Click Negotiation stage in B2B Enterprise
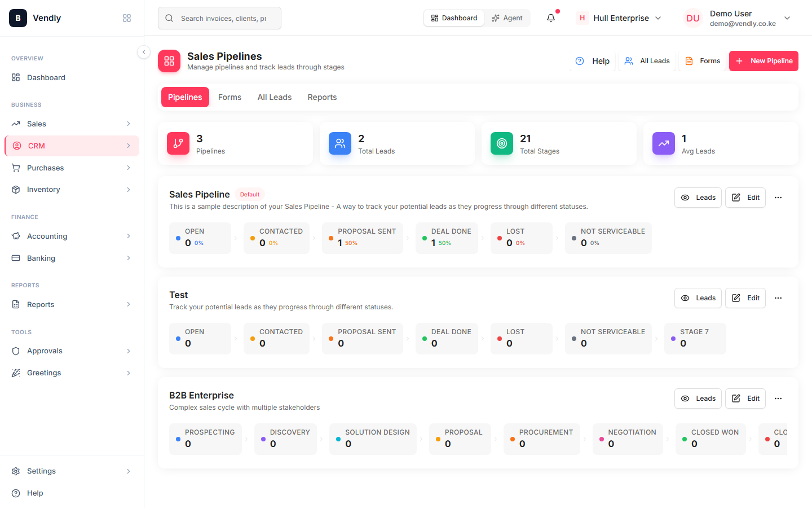 pyautogui.click(x=628, y=439)
